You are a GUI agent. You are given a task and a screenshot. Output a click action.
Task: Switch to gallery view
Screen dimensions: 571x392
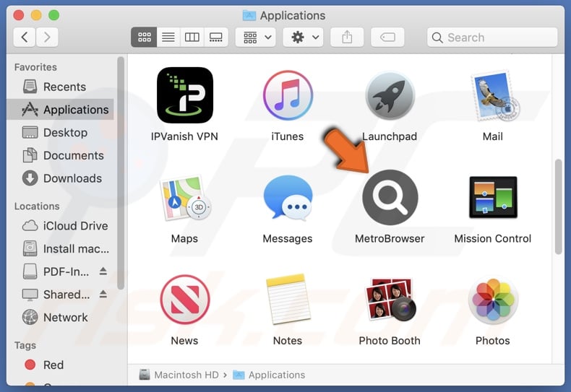pyautogui.click(x=216, y=37)
